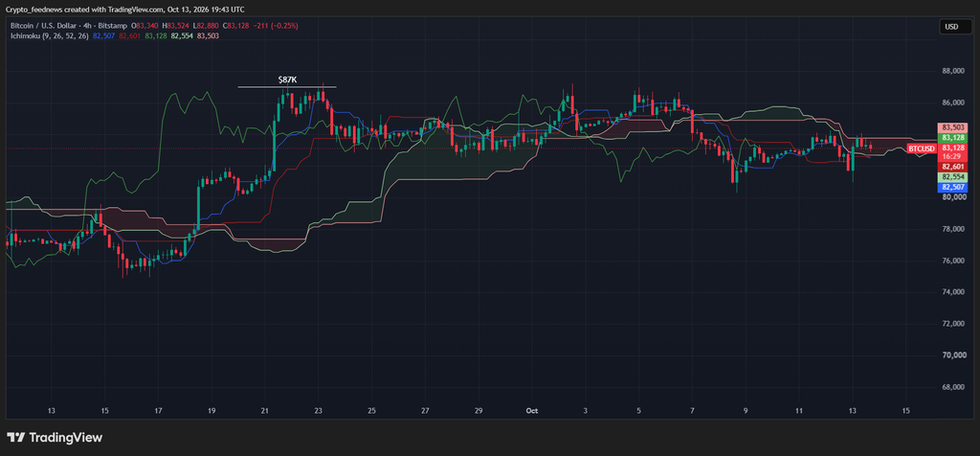Click the 25 date axis label
This screenshot has height=456, width=980.
[x=372, y=411]
